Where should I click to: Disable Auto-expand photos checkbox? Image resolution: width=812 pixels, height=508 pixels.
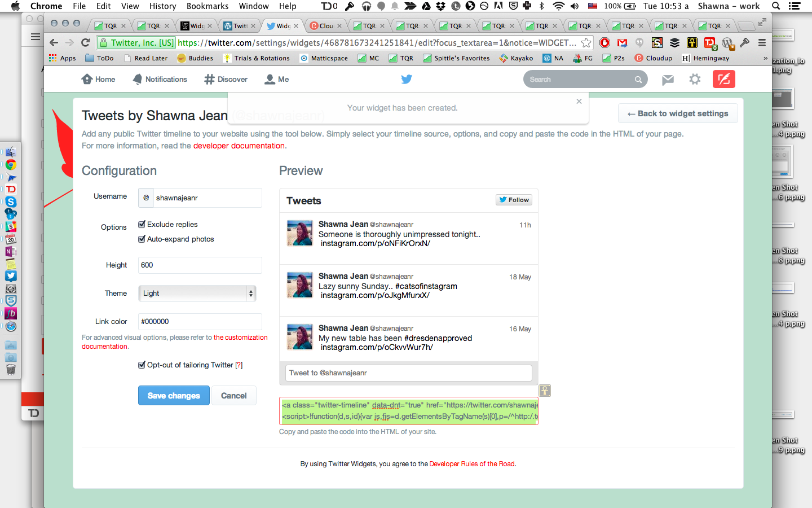(x=142, y=239)
